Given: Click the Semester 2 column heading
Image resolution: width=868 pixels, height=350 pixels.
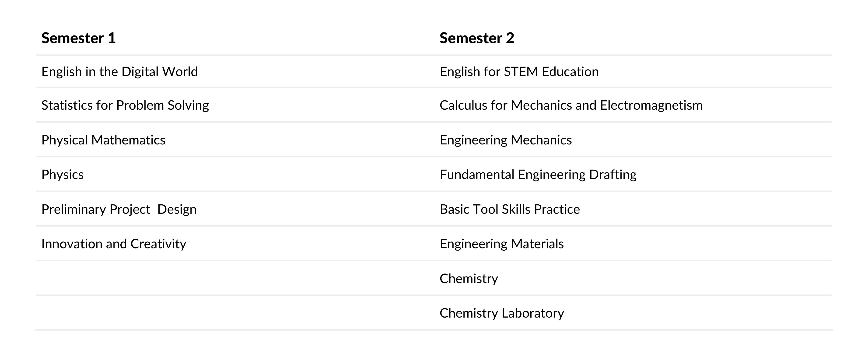Looking at the screenshot, I should (x=477, y=38).
